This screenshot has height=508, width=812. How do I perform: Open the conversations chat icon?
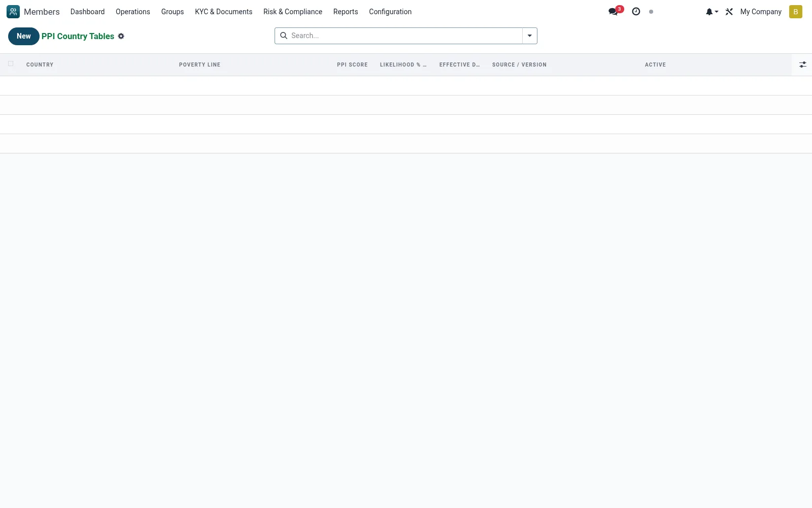click(x=614, y=12)
